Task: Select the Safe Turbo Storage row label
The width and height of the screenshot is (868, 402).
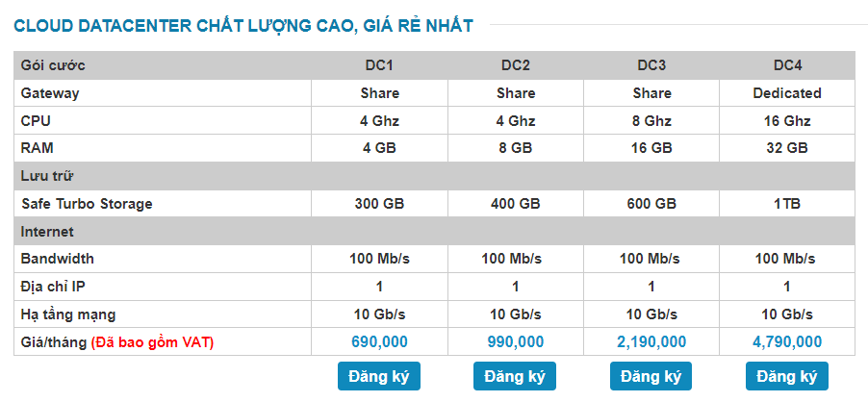Action: click(x=87, y=204)
